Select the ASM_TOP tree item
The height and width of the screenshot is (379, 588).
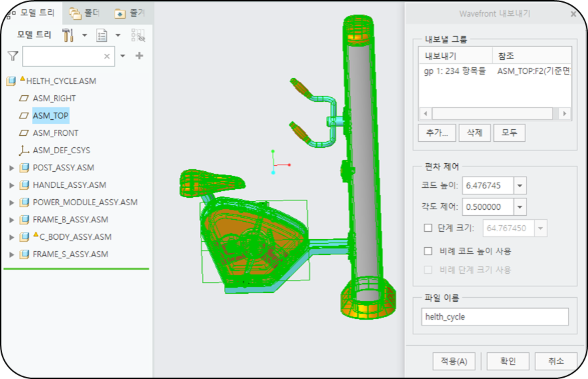[x=51, y=115]
